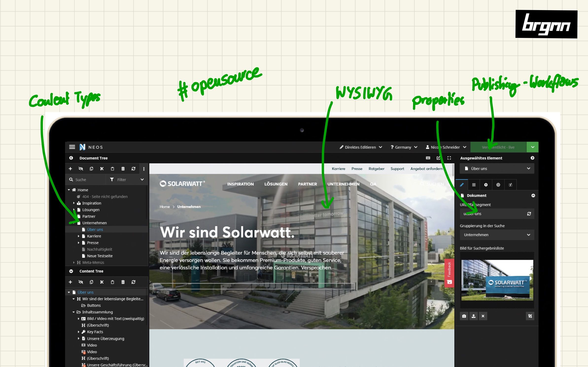Expand the Karriere tree node
The image size is (588, 367).
click(x=79, y=236)
